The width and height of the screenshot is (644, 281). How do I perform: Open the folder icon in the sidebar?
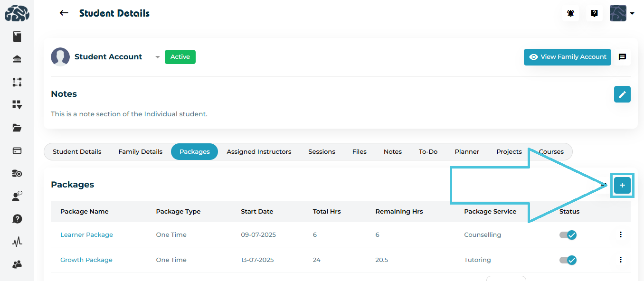(x=17, y=128)
